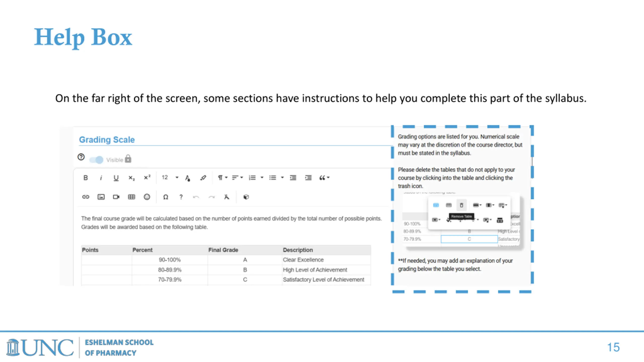The width and height of the screenshot is (644, 362).
Task: Expand the bullet list style arrow
Action: click(282, 178)
